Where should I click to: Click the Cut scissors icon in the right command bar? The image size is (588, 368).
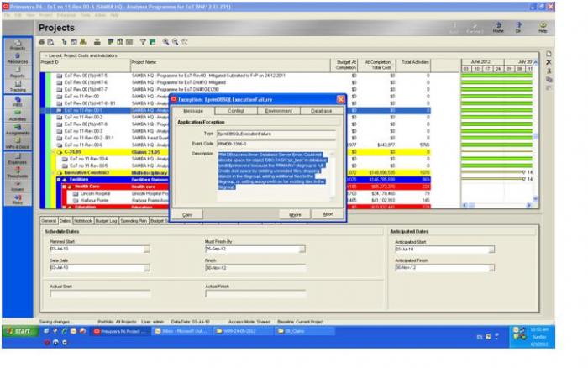(549, 71)
